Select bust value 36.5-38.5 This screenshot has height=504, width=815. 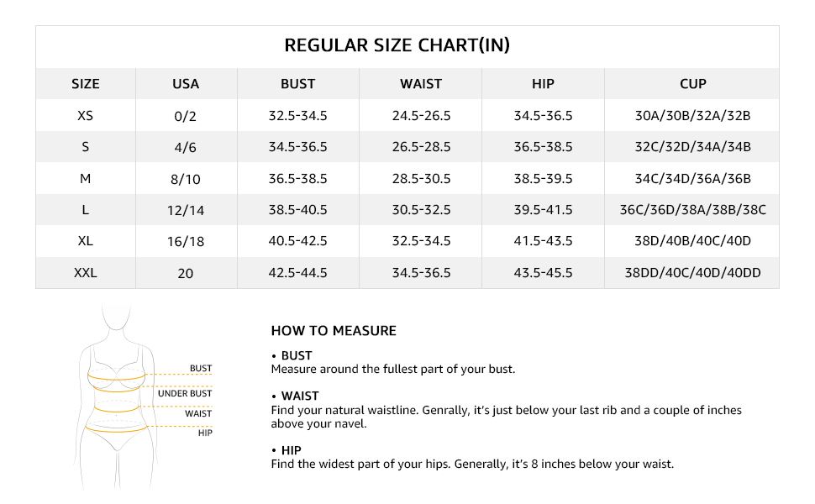point(297,179)
